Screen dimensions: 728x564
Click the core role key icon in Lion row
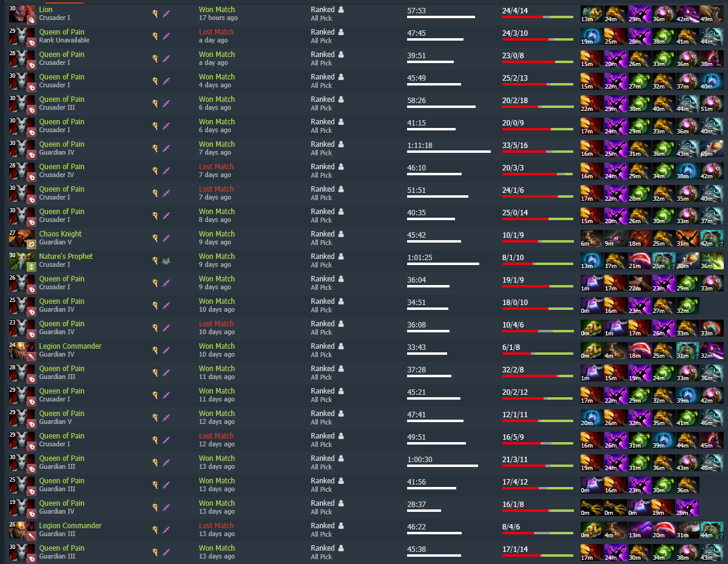(x=155, y=14)
